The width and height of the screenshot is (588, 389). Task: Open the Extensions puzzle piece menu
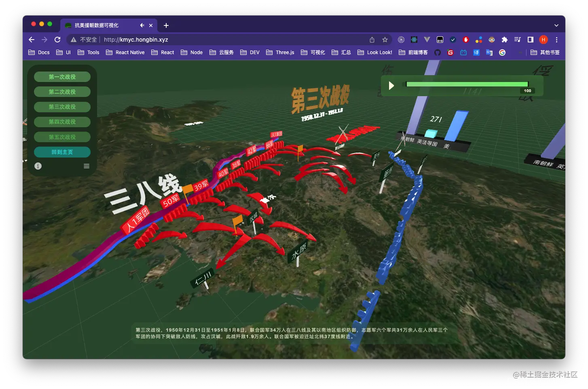pyautogui.click(x=505, y=40)
